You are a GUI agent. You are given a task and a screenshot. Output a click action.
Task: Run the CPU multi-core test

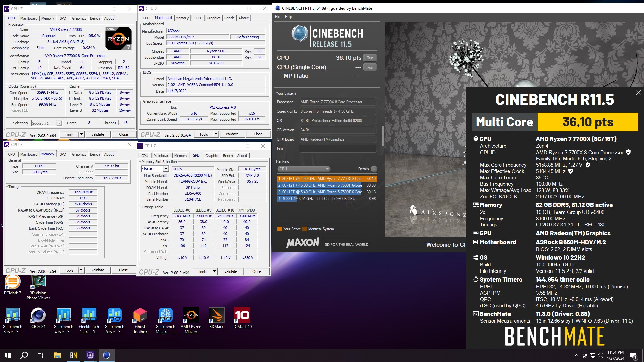point(370,58)
